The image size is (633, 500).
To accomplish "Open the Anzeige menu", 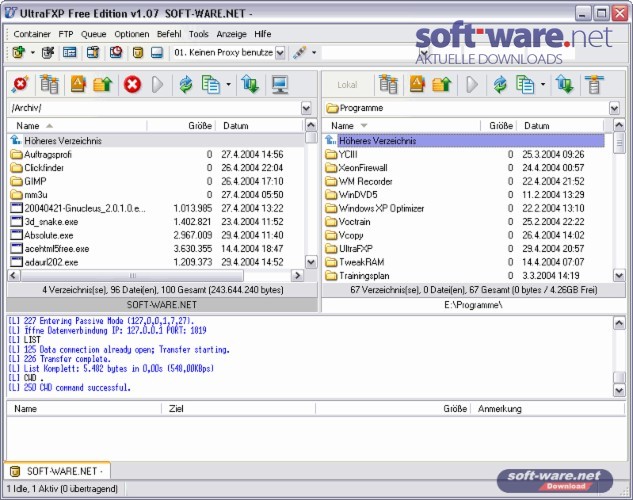I will pyautogui.click(x=231, y=34).
